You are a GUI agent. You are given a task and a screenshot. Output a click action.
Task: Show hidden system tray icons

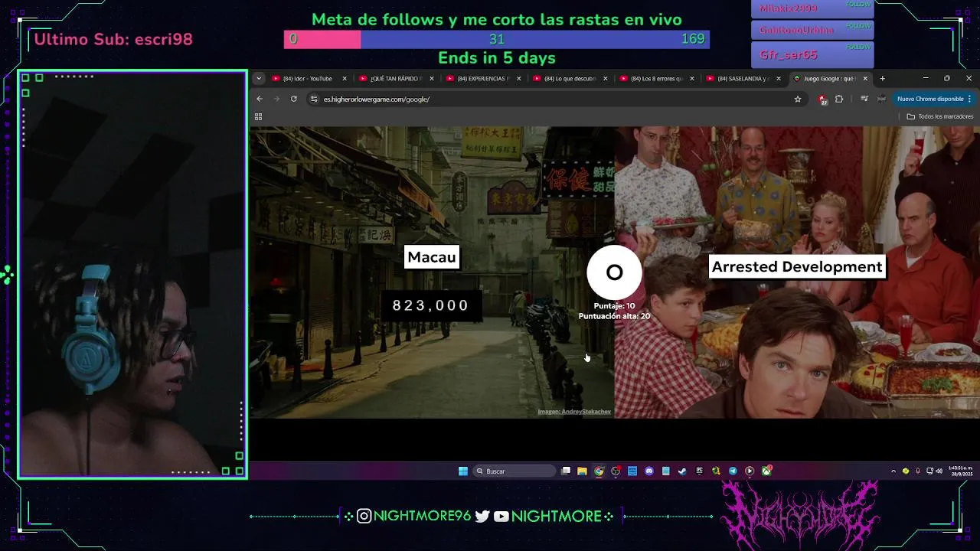pyautogui.click(x=893, y=471)
